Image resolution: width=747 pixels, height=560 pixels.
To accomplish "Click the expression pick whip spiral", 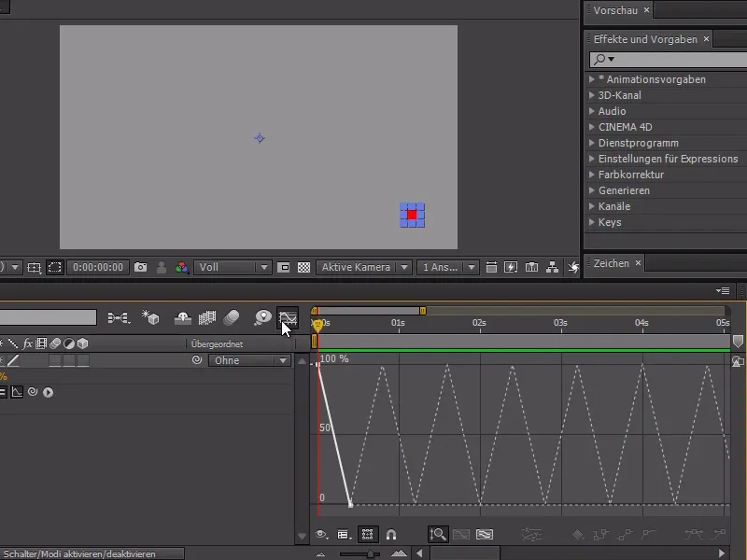I will 33,391.
